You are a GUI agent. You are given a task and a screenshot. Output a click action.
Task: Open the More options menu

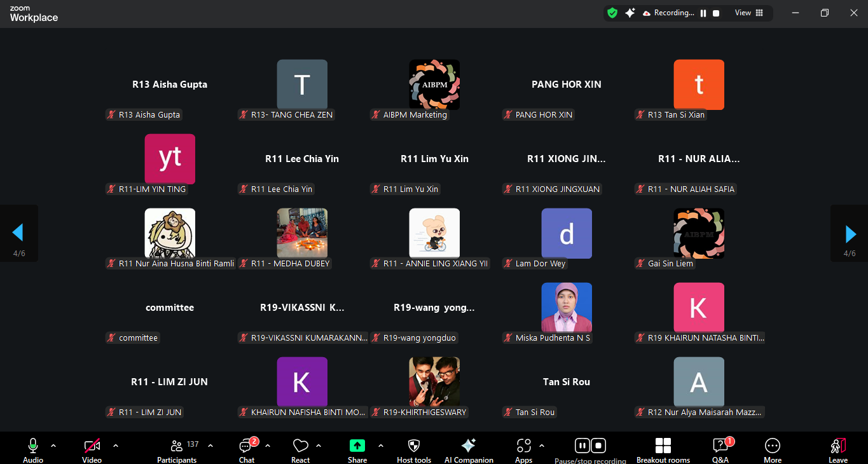(x=772, y=450)
